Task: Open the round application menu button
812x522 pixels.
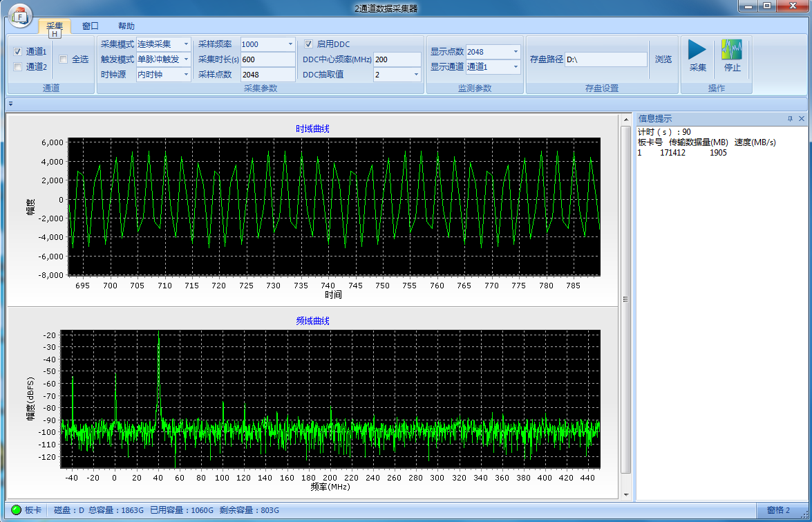Action: point(20,16)
